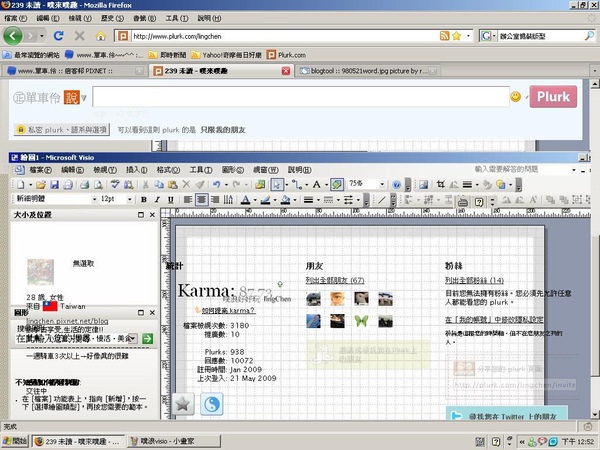Delete selection with X icon in Visio
The height and width of the screenshot is (450, 600).
(186, 185)
